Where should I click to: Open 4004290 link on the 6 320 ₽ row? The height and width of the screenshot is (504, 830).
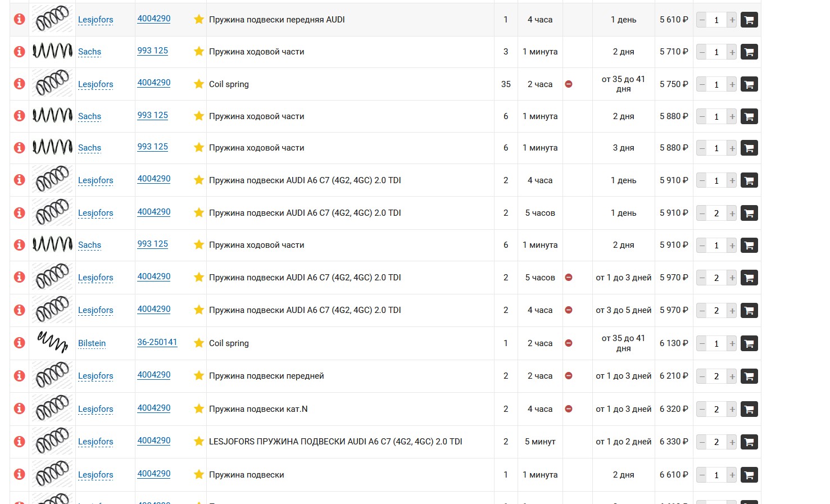154,408
